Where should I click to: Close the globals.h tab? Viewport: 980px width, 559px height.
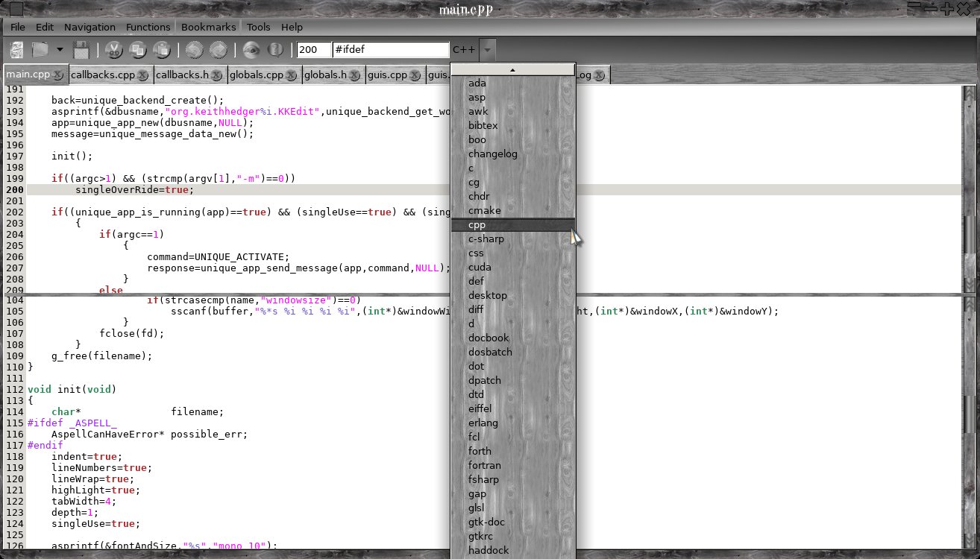coord(354,75)
